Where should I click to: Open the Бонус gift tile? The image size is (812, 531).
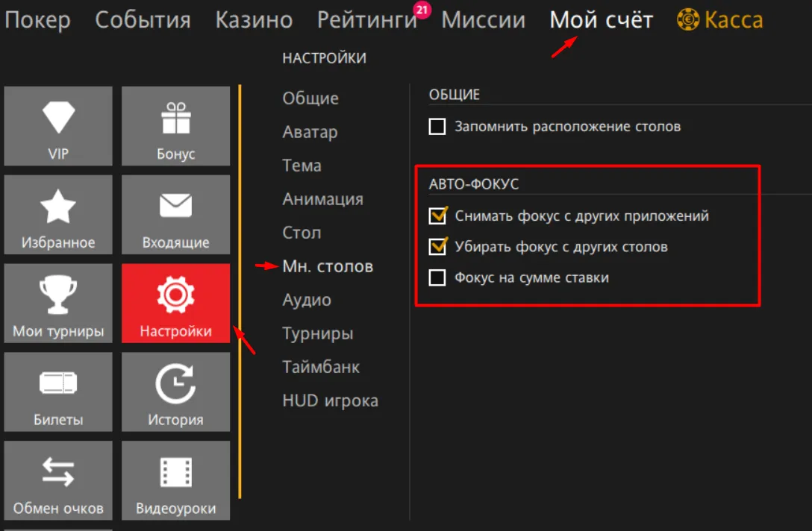[175, 125]
